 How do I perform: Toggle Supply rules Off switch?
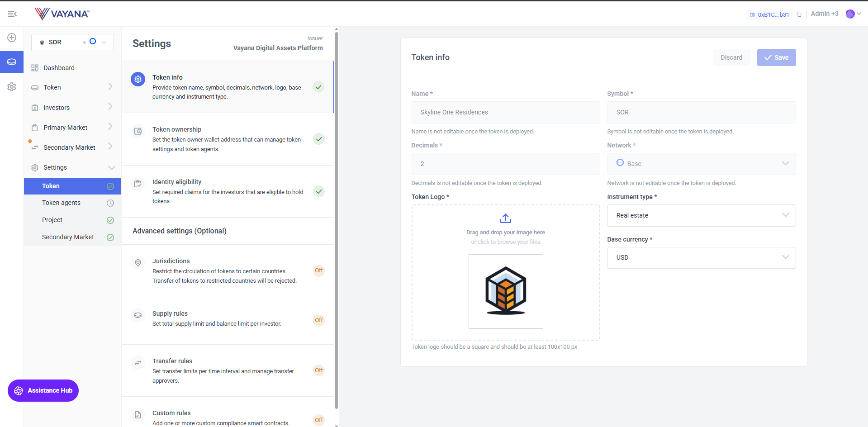319,320
